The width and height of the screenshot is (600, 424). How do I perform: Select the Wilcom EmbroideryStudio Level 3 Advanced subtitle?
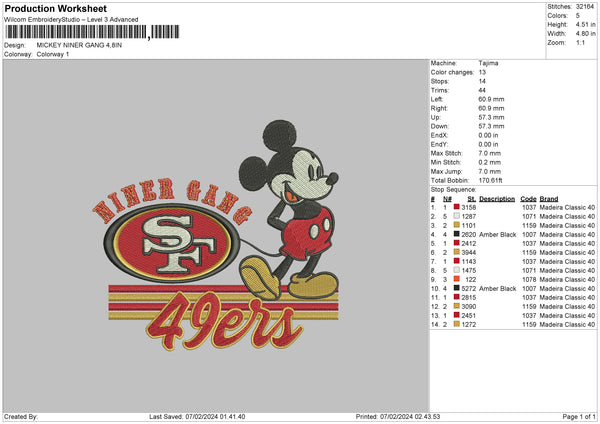point(71,19)
